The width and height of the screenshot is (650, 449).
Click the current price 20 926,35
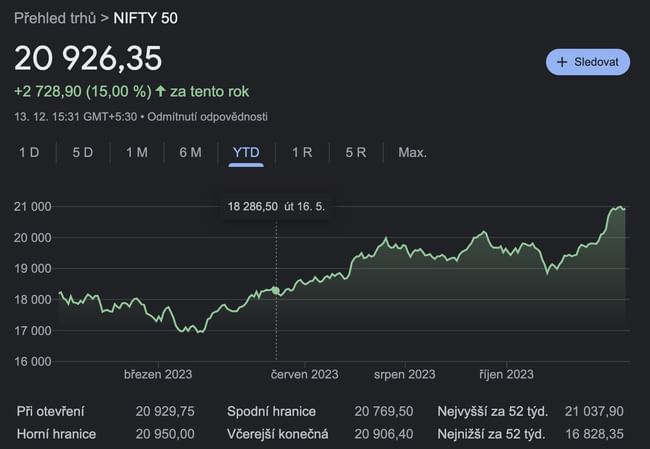click(x=88, y=58)
